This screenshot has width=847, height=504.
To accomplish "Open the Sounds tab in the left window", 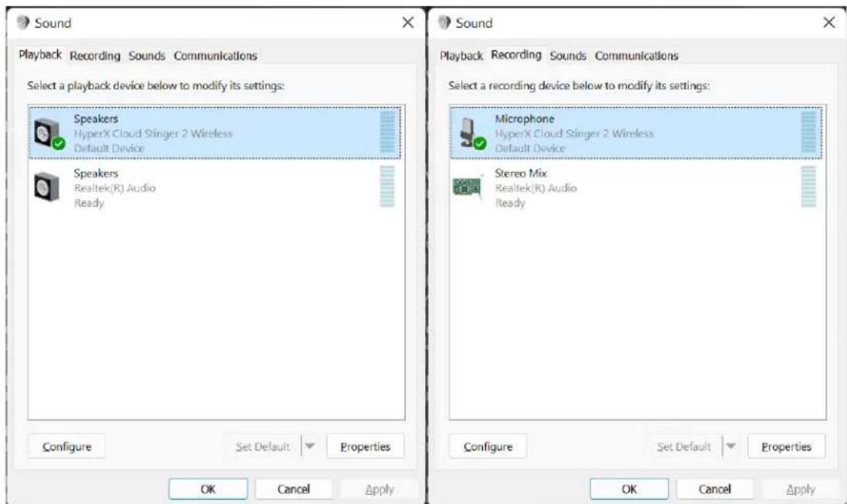I will 147,55.
